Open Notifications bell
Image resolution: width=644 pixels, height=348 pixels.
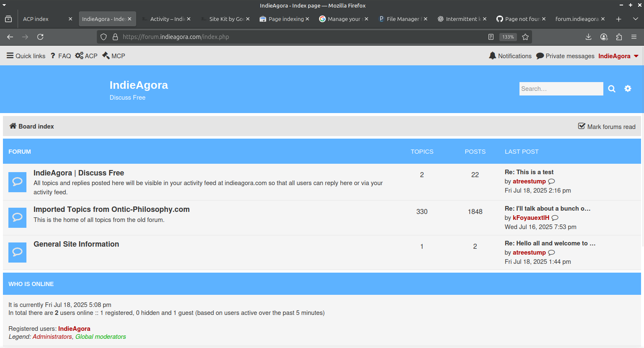510,56
